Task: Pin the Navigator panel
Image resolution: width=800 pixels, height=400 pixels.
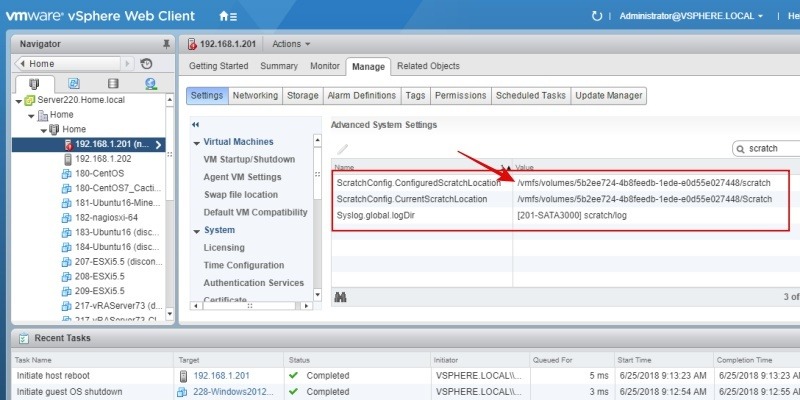Action: (x=166, y=44)
